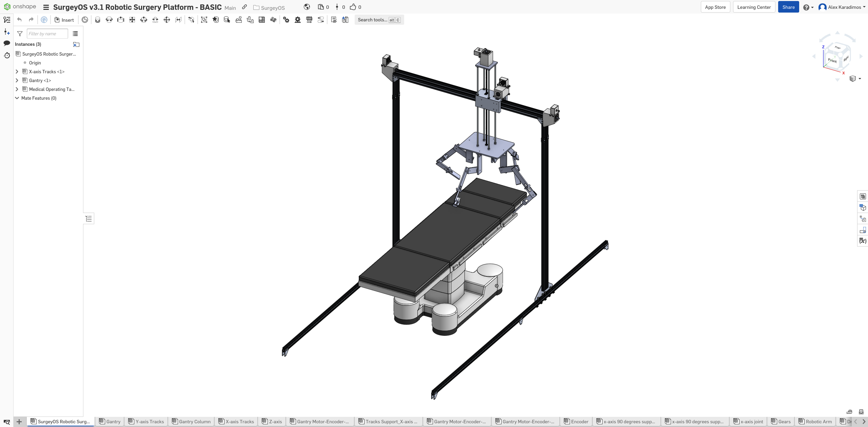The width and height of the screenshot is (868, 427).
Task: Click the Top face of view cube
Action: 837,47
